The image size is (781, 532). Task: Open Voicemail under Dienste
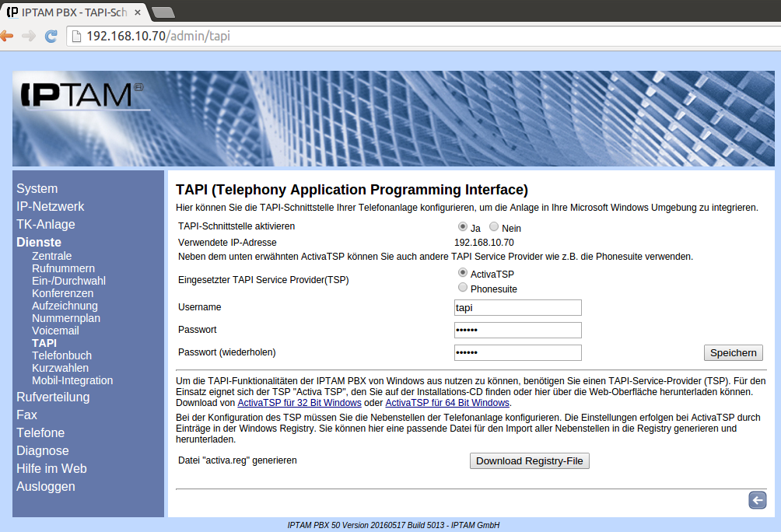(x=55, y=331)
